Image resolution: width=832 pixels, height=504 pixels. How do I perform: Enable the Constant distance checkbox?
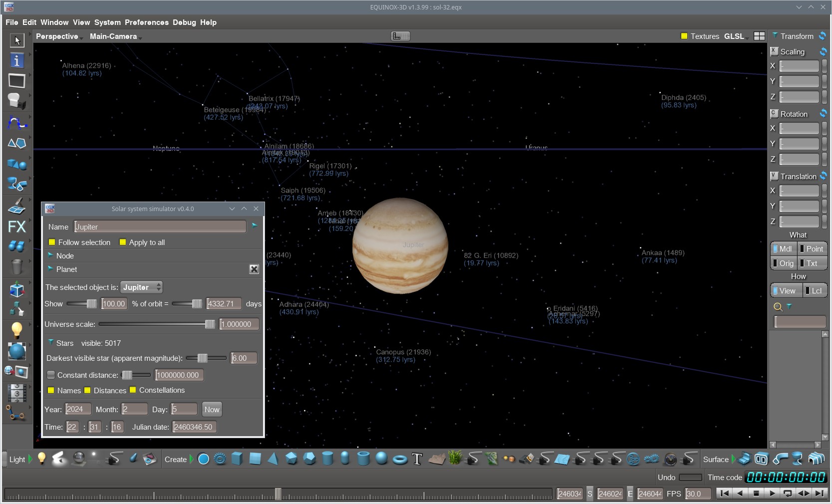coord(51,375)
